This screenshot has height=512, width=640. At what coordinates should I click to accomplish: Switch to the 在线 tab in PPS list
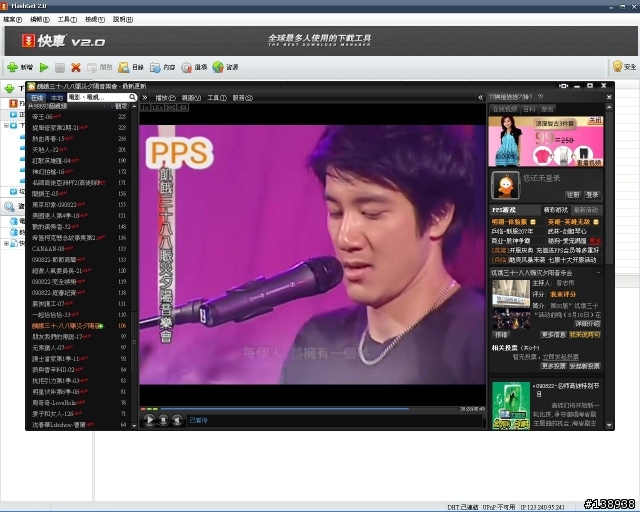coord(37,98)
